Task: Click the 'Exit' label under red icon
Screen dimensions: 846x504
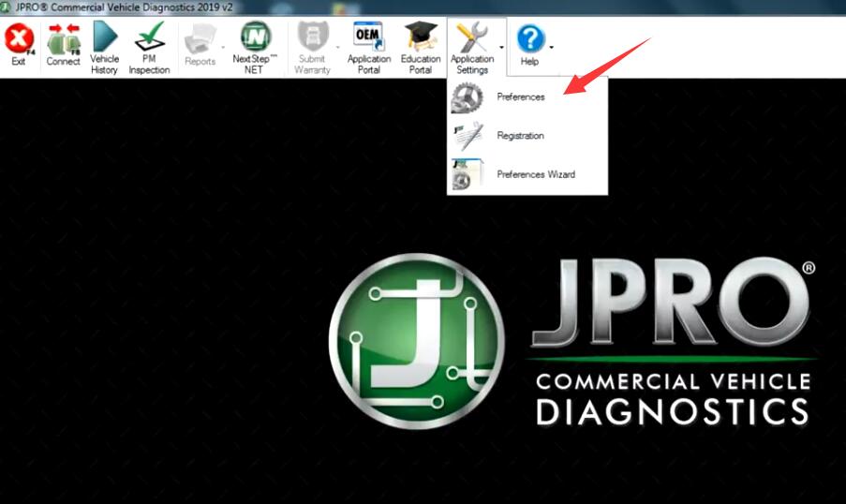Action: pyautogui.click(x=19, y=62)
